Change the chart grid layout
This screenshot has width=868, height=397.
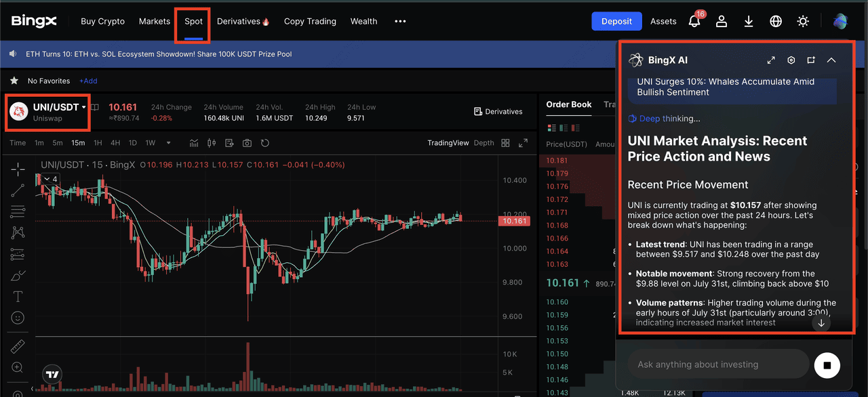point(505,143)
